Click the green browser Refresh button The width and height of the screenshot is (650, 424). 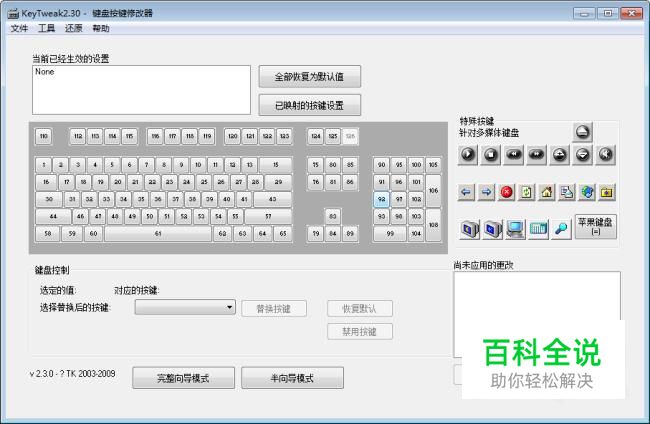click(526, 192)
